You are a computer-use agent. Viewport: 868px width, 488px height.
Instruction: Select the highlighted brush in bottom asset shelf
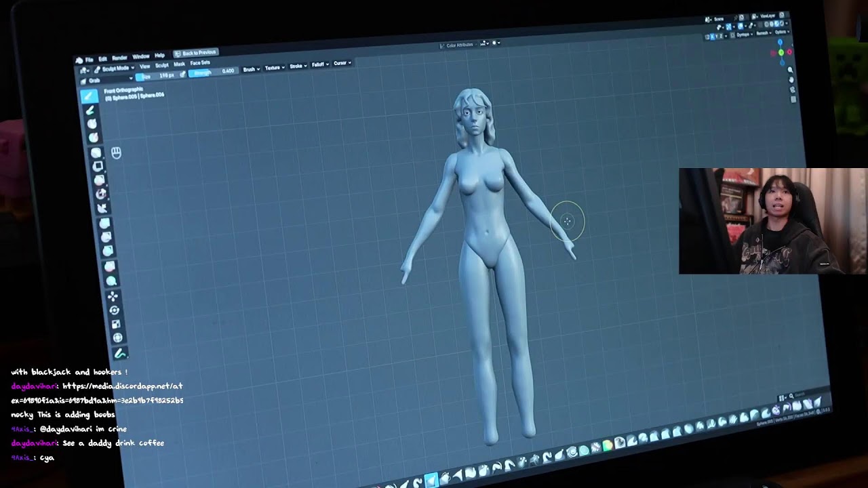(431, 481)
